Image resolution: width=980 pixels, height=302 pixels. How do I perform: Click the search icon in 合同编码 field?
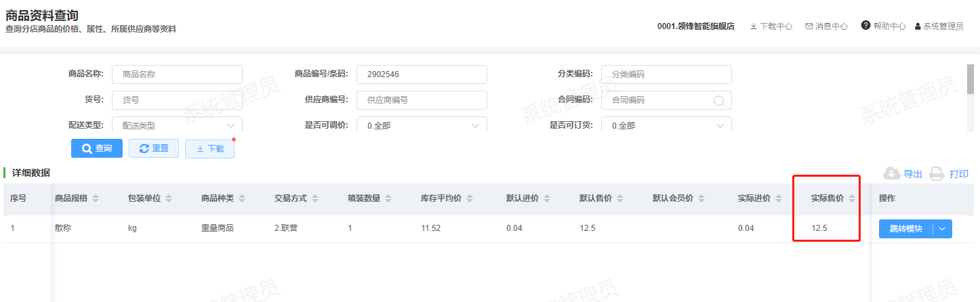tap(719, 100)
